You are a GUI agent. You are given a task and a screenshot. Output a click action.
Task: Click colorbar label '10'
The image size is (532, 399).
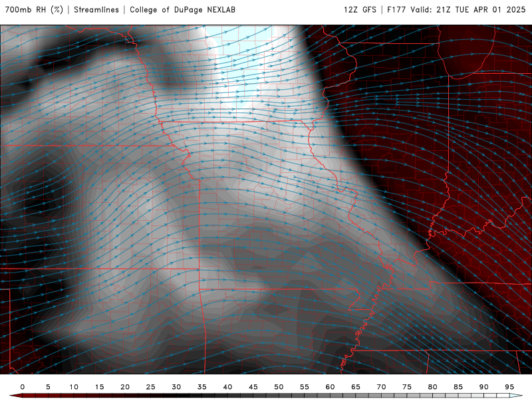pyautogui.click(x=74, y=387)
